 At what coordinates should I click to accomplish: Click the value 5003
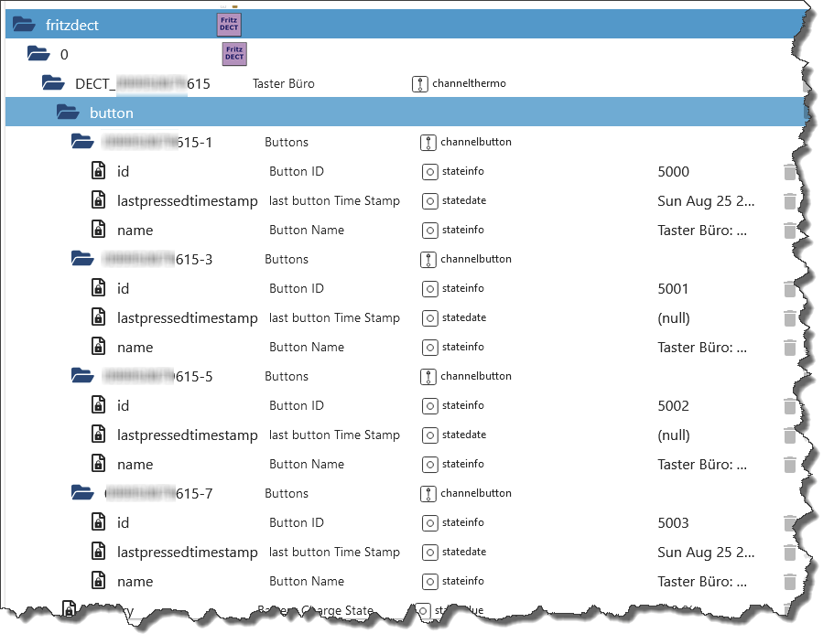pyautogui.click(x=674, y=523)
